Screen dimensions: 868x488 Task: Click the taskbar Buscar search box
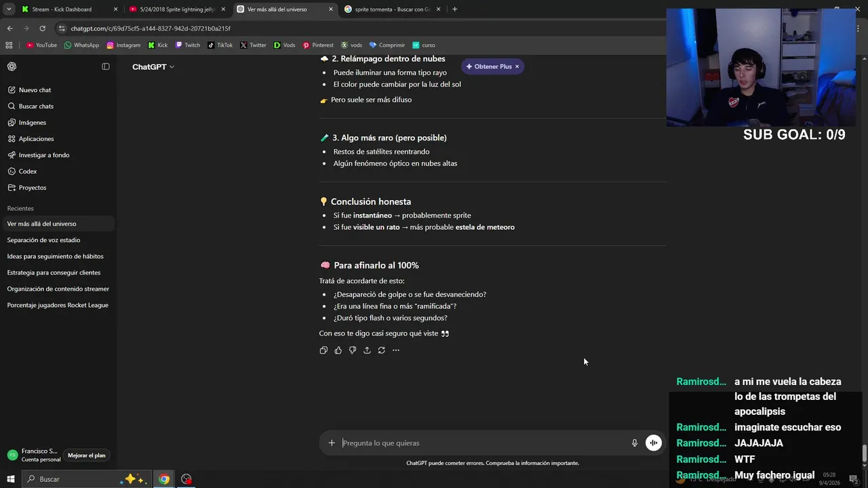(x=86, y=479)
